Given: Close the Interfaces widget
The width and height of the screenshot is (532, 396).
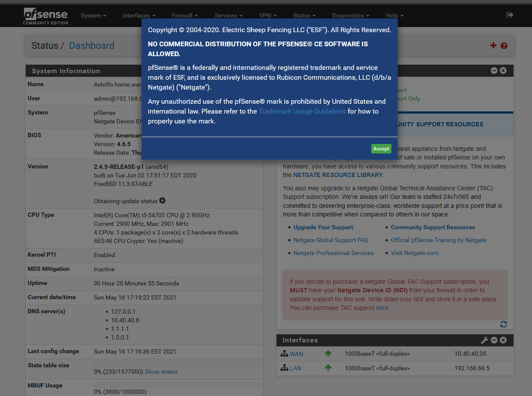Looking at the screenshot, I should (503, 340).
